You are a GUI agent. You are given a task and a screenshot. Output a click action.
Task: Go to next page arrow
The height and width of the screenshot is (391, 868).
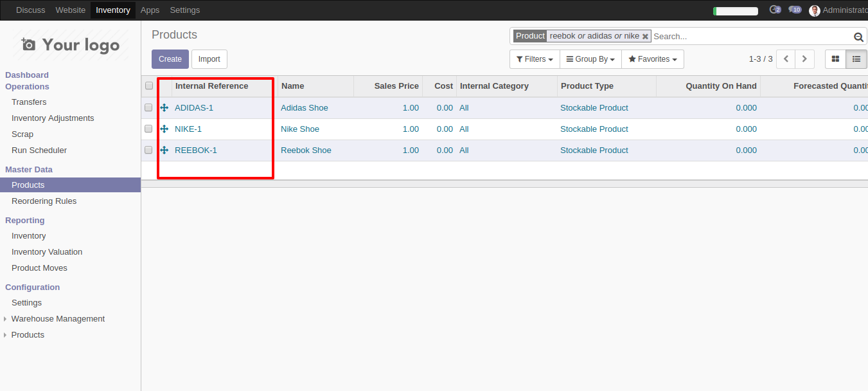coord(805,59)
